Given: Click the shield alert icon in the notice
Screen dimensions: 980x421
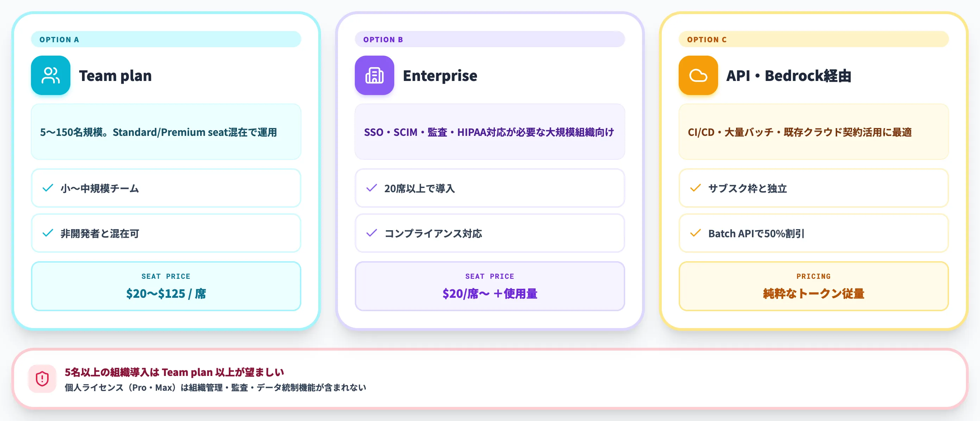Looking at the screenshot, I should click(x=42, y=379).
